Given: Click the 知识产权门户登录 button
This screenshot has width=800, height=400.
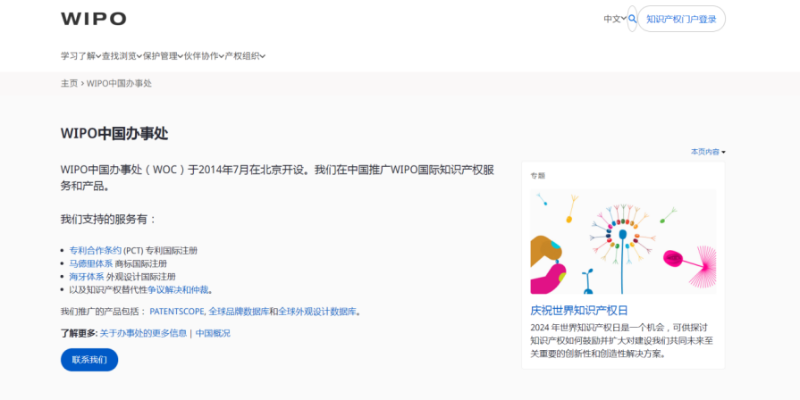Looking at the screenshot, I should pos(681,19).
